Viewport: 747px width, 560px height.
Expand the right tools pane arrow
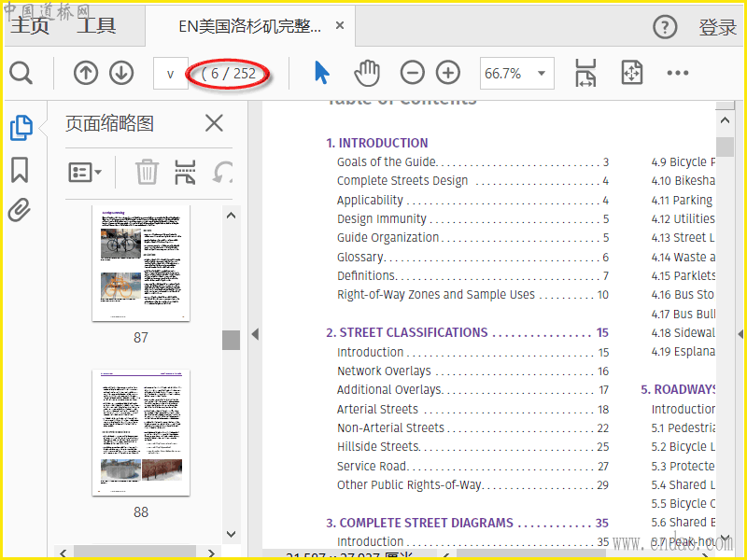pos(740,334)
